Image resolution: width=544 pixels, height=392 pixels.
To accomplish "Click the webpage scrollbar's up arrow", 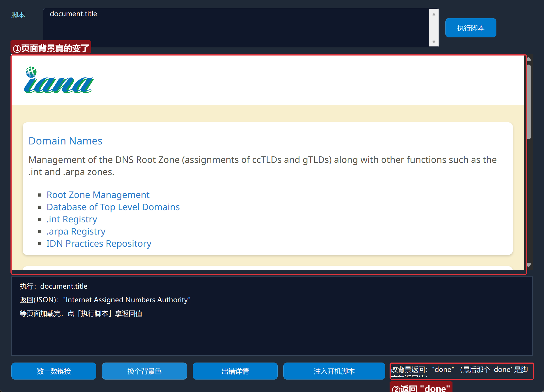I will [x=529, y=59].
